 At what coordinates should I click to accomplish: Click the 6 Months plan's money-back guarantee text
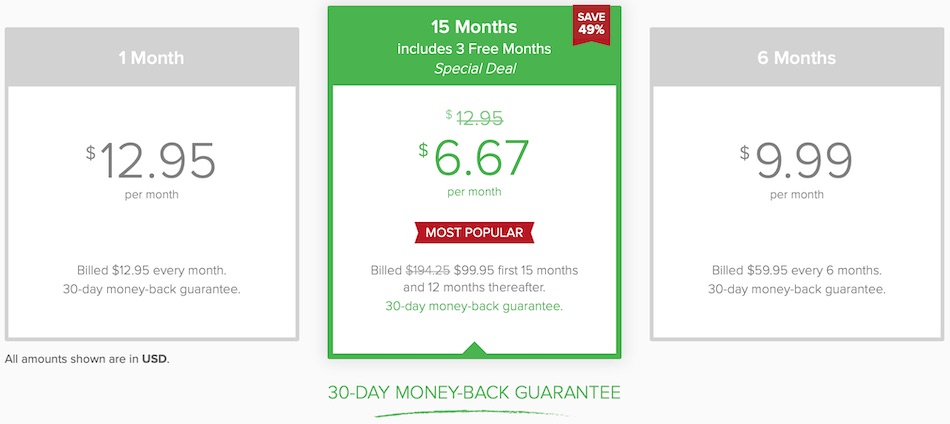[x=797, y=289]
